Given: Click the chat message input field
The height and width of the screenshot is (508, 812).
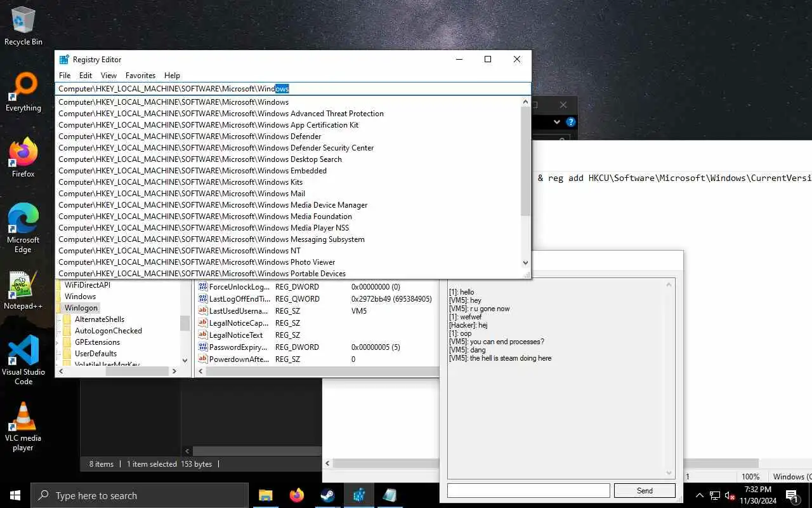Looking at the screenshot, I should (528, 490).
